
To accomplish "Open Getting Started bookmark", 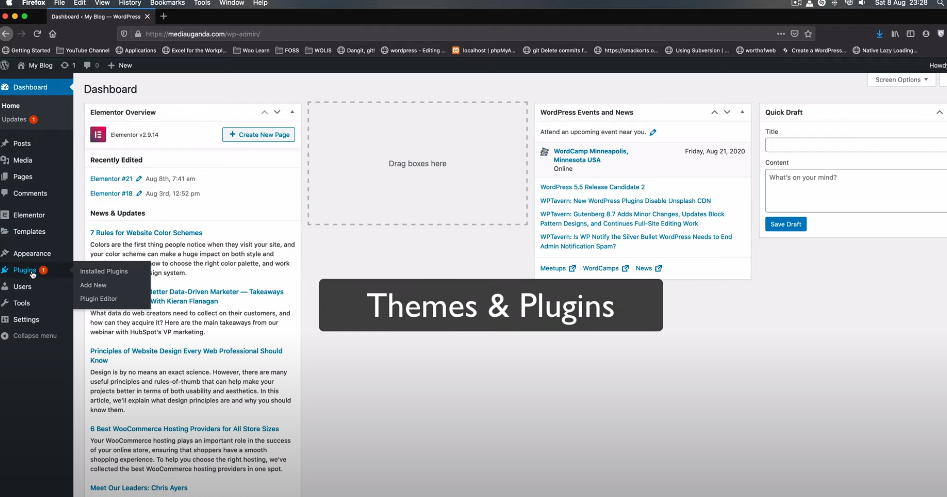I will tap(27, 50).
